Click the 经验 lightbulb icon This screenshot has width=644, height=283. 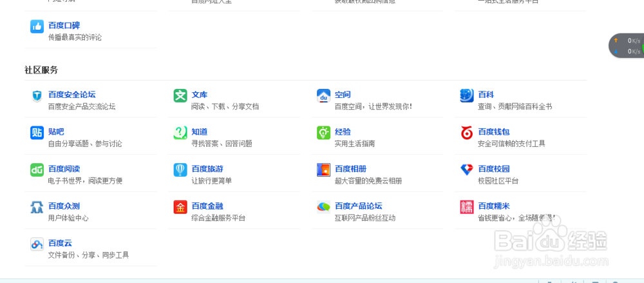pyautogui.click(x=324, y=133)
